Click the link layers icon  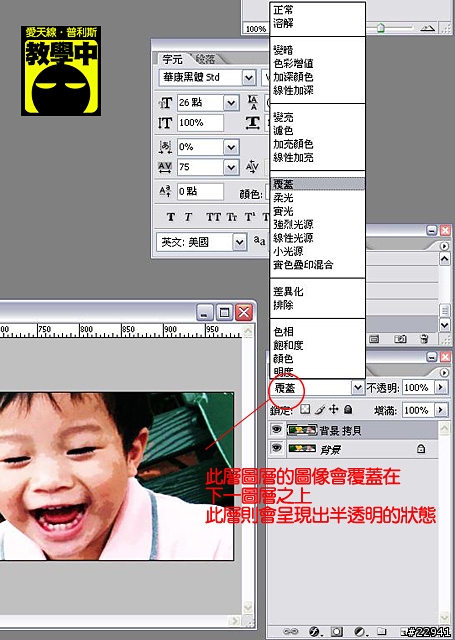coord(290,631)
